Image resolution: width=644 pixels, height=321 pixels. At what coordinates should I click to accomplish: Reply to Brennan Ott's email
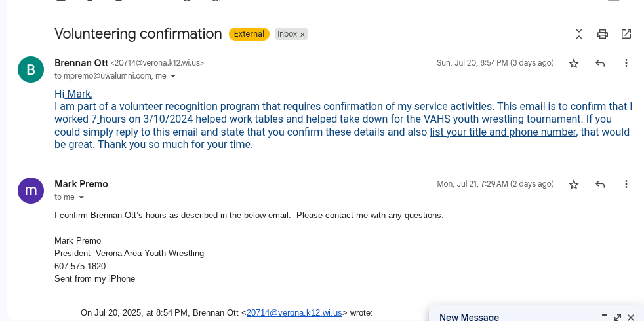coord(600,63)
